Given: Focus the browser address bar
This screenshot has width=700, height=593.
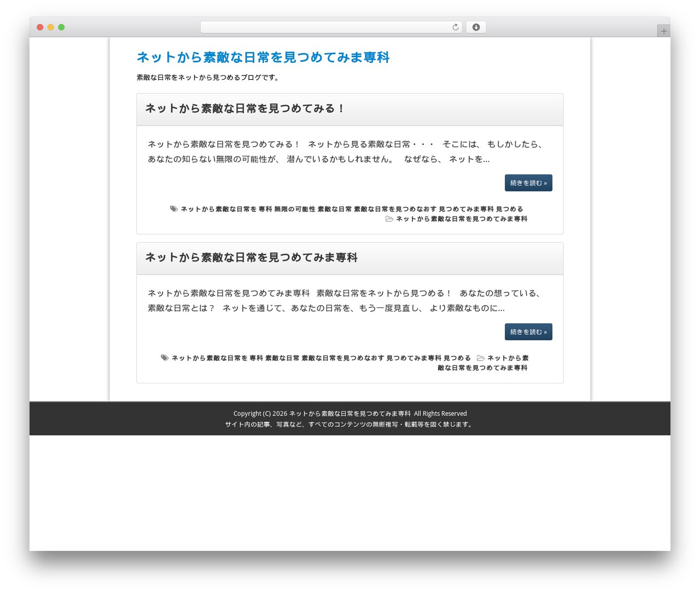Looking at the screenshot, I should click(331, 27).
